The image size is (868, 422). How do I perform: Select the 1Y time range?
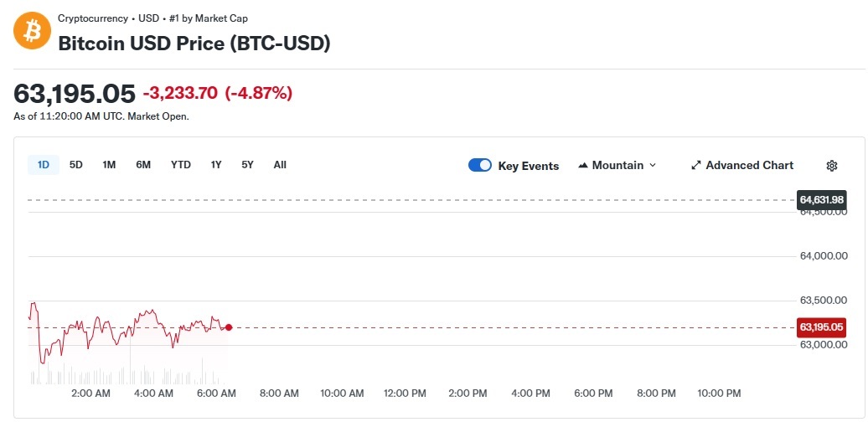coord(216,165)
